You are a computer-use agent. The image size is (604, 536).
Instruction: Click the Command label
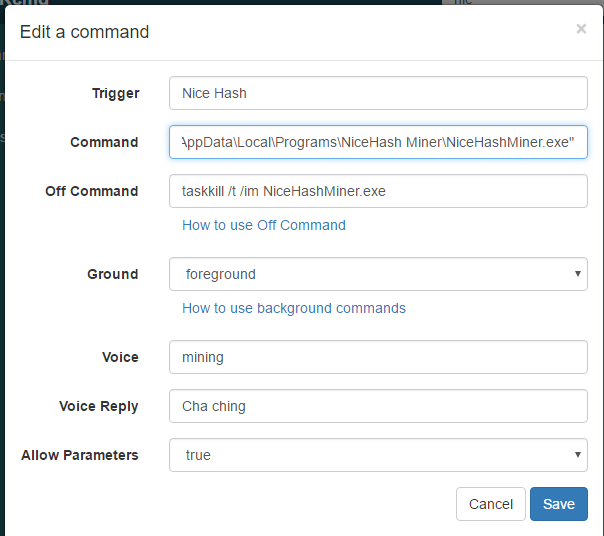[104, 142]
